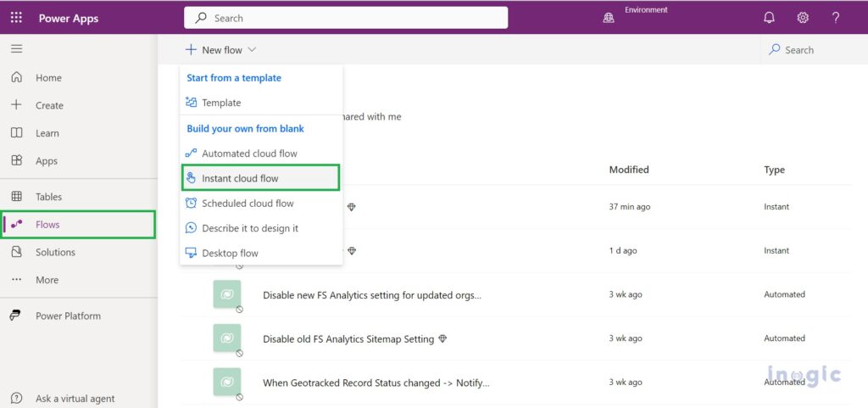Choose Scheduled cloud flow option

[248, 204]
